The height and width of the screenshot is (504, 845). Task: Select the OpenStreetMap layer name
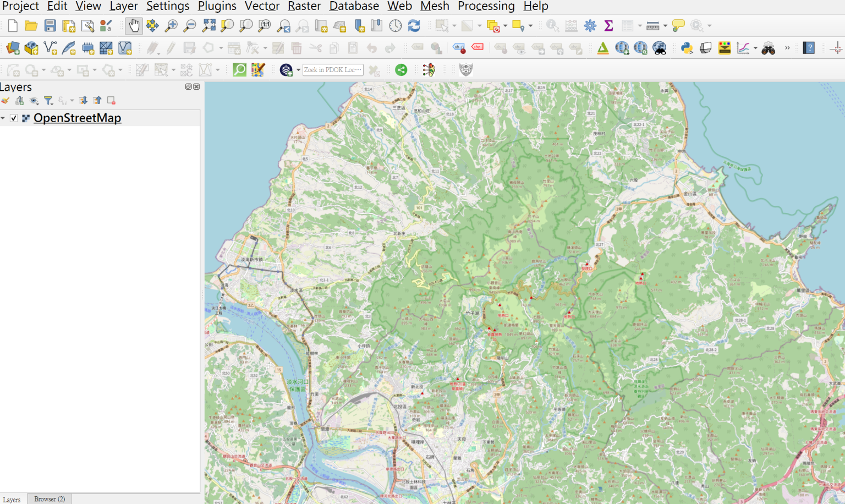pos(77,118)
